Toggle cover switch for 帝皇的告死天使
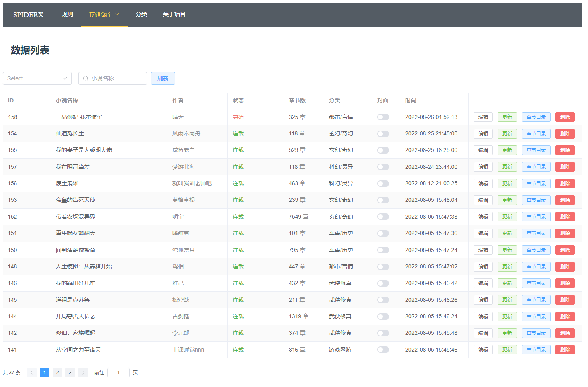 (x=383, y=200)
